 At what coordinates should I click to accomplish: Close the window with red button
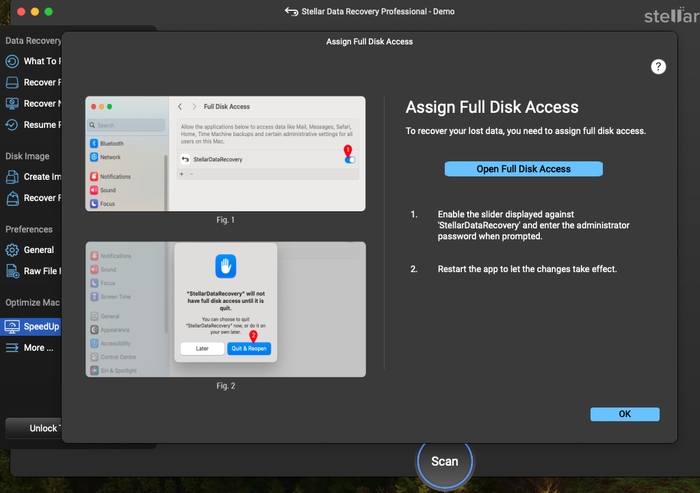click(x=21, y=12)
